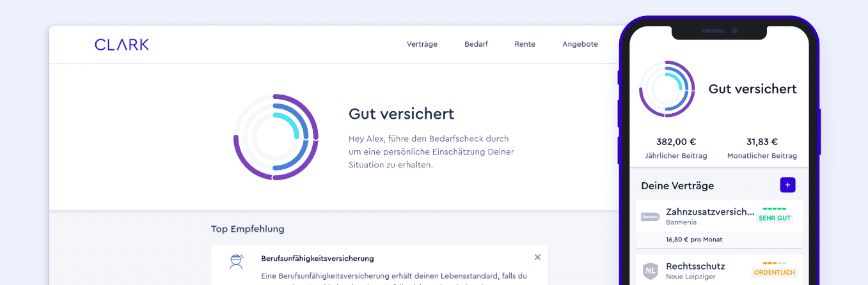Tap the Barmenia logo icon
Viewport: 868px width, 285px height.
[650, 217]
